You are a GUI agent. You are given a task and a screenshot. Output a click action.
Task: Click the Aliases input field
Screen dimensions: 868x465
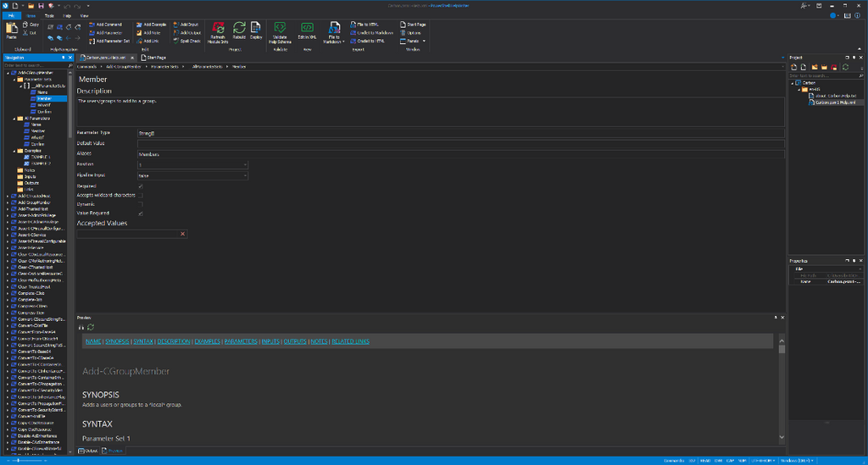[x=460, y=154]
